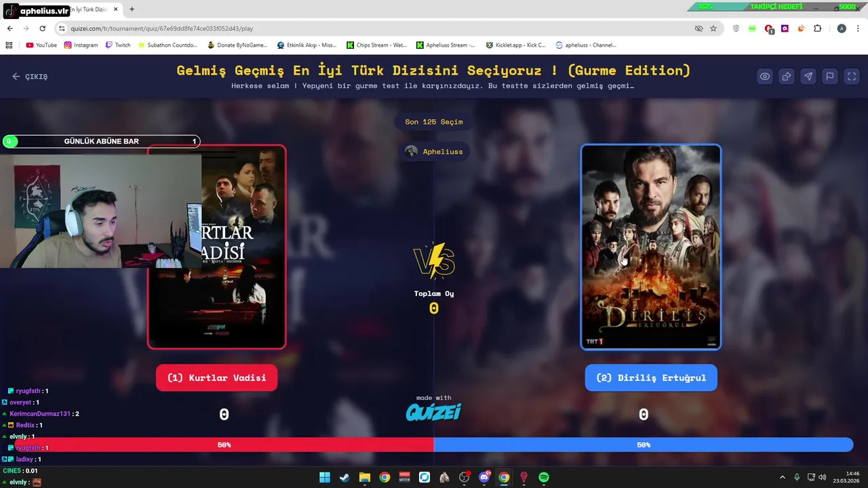Open the browser Extensions puzzle icon
The image size is (868, 488).
(x=817, y=28)
